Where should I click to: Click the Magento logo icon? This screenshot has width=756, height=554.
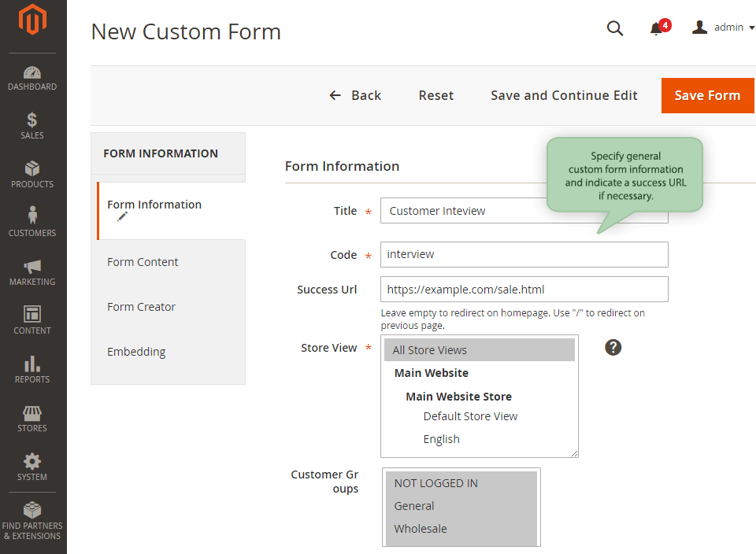pos(32,21)
